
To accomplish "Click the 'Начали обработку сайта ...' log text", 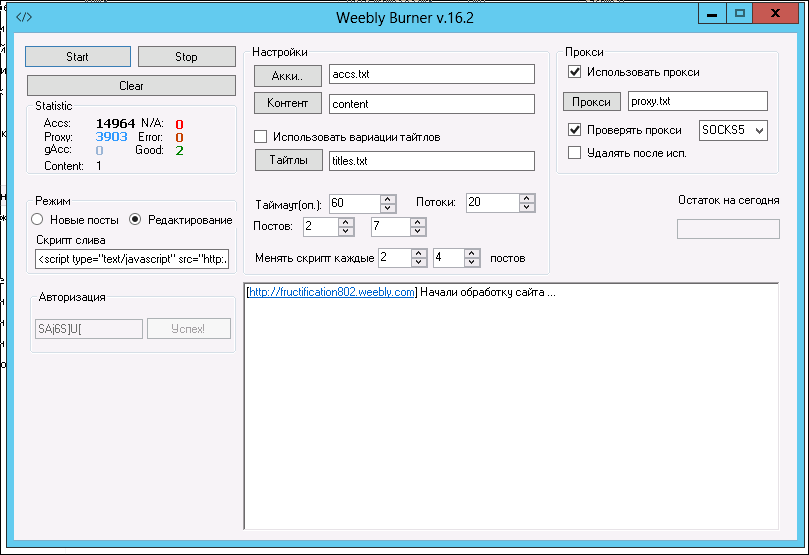I will click(x=488, y=292).
